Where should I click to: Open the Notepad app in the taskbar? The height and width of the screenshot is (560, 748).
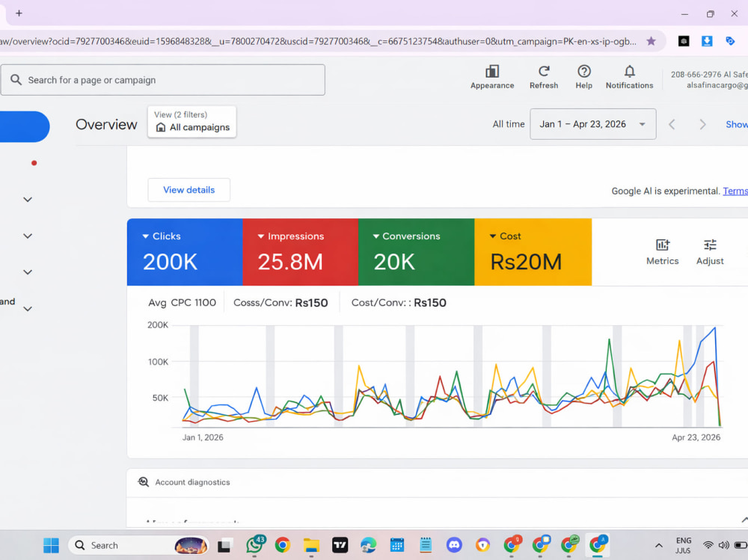point(426,545)
